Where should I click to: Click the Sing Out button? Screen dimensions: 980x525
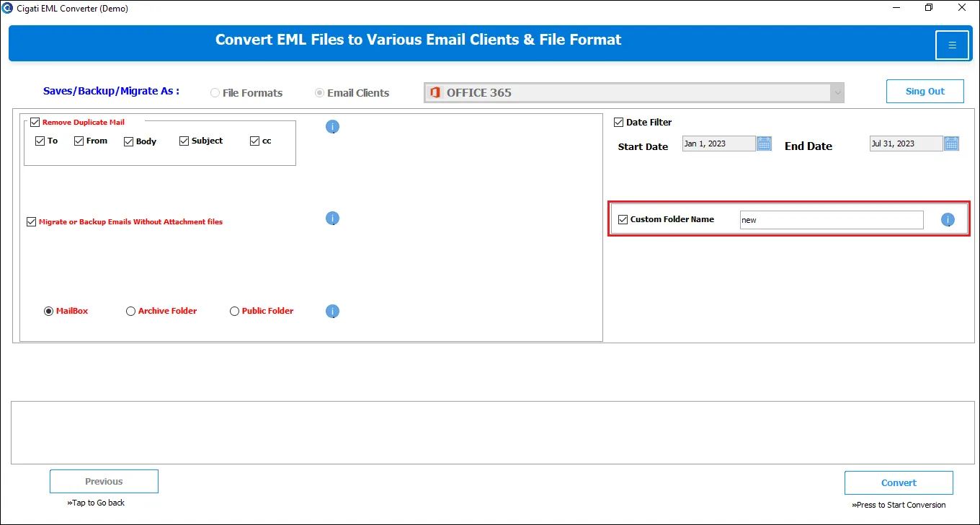point(925,92)
